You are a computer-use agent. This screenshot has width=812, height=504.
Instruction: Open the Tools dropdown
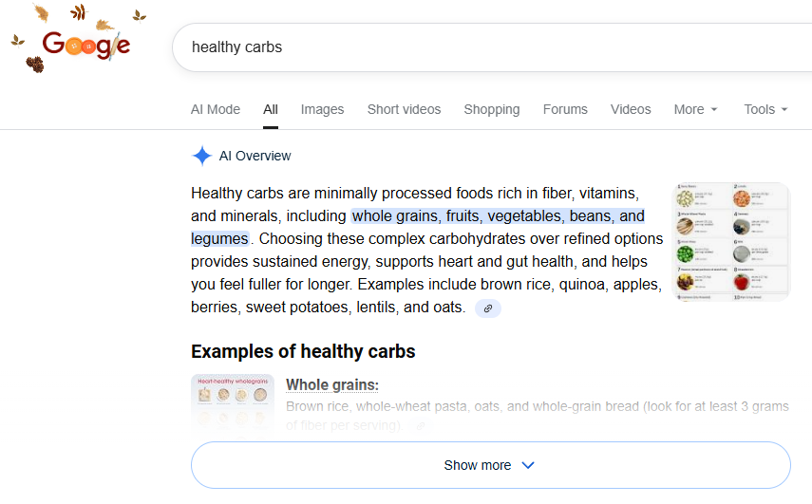tap(765, 109)
